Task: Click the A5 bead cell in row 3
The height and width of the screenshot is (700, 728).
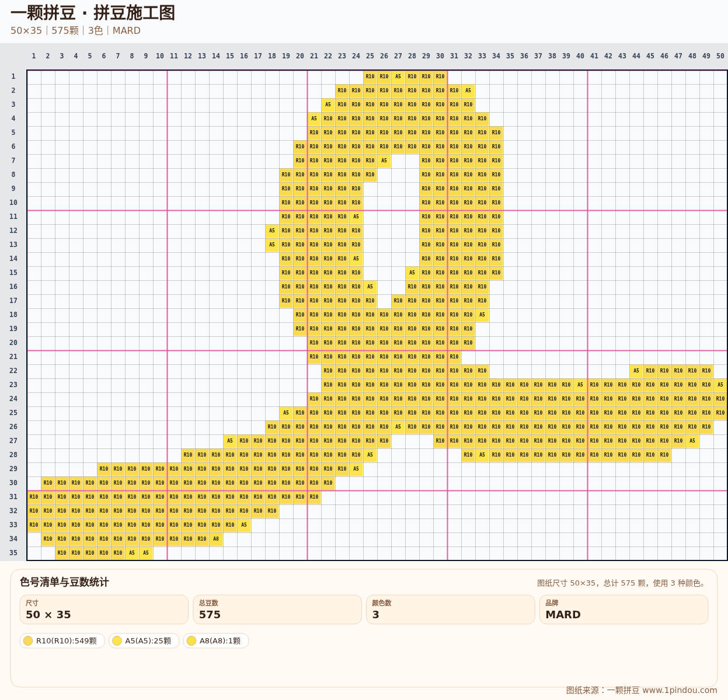Action: pos(328,105)
